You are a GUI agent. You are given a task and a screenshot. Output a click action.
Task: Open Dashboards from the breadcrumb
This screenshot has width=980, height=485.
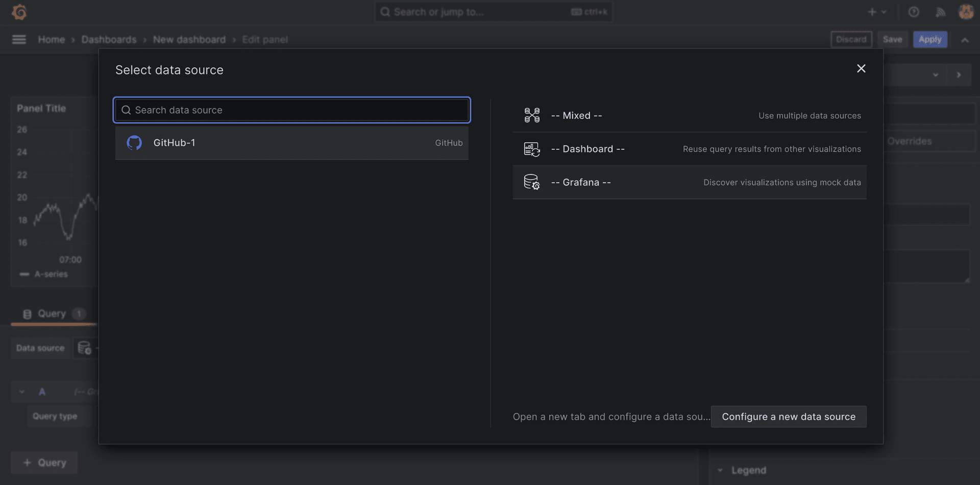click(109, 39)
